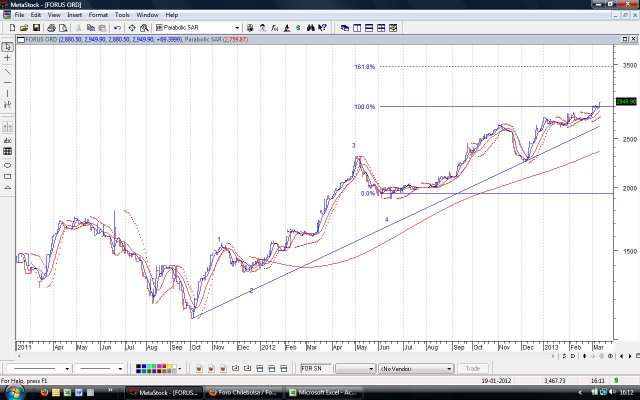Click the FOR.SN symbol input field
Image resolution: width=640 pixels, height=400 pixels.
click(x=318, y=369)
